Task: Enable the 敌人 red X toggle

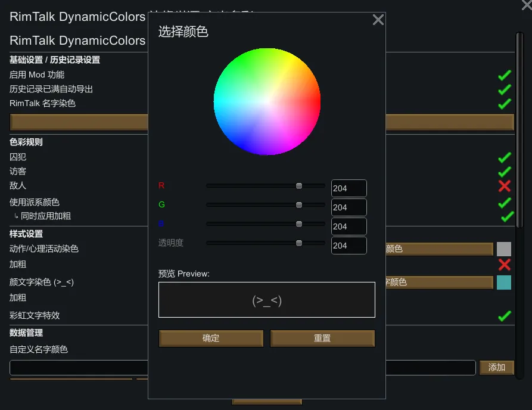Action: [x=504, y=186]
